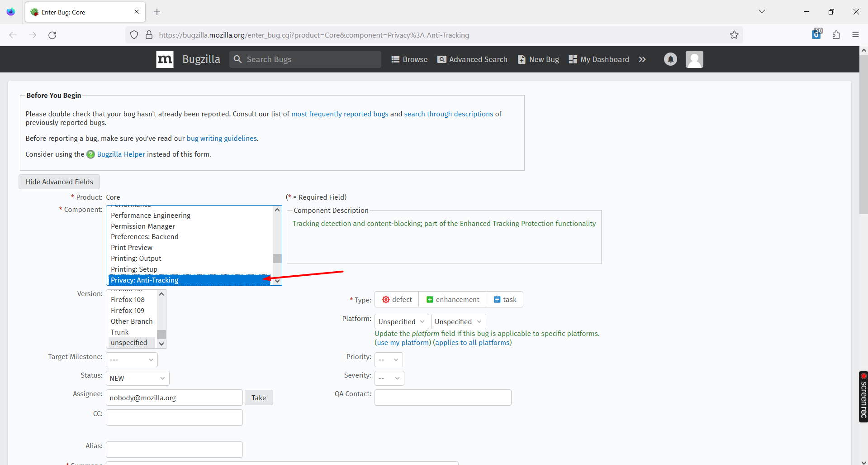Open the Priority dropdown
Image resolution: width=868 pixels, height=465 pixels.
tap(388, 359)
